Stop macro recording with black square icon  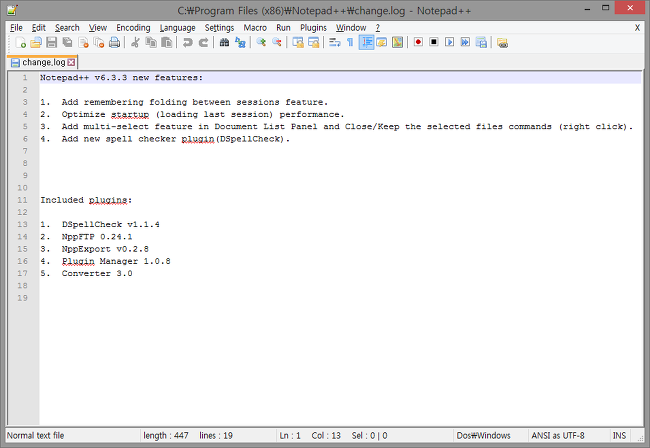[x=434, y=42]
